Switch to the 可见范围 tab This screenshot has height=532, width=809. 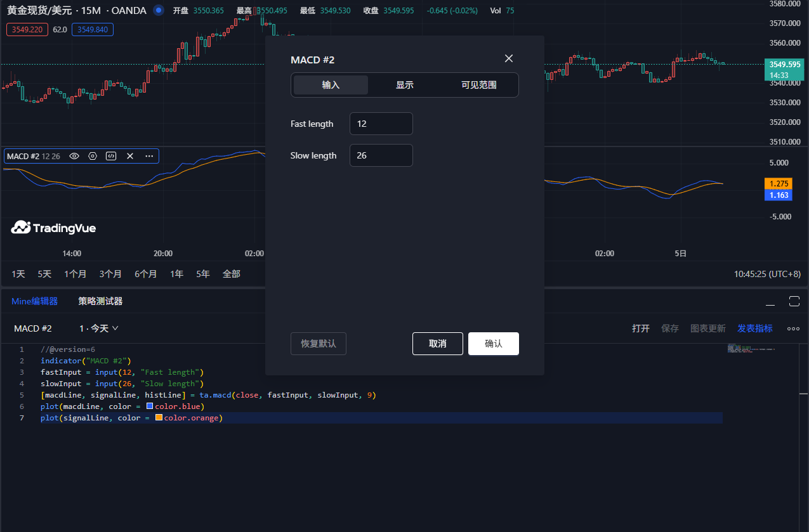click(x=479, y=85)
